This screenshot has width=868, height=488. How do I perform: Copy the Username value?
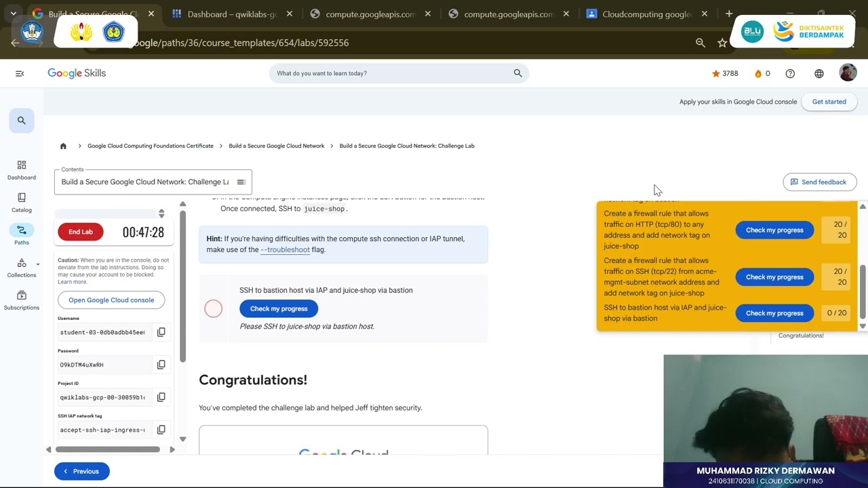coord(161,332)
